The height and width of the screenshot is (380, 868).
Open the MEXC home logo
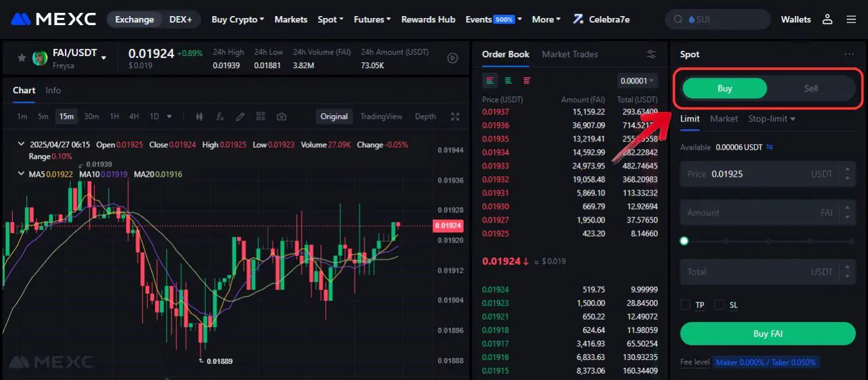pos(53,19)
